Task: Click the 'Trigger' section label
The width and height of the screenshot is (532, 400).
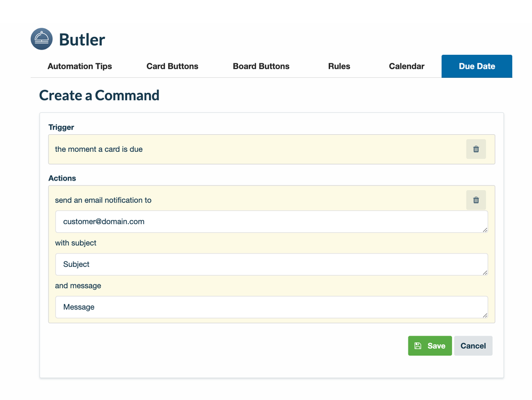Action: [61, 127]
